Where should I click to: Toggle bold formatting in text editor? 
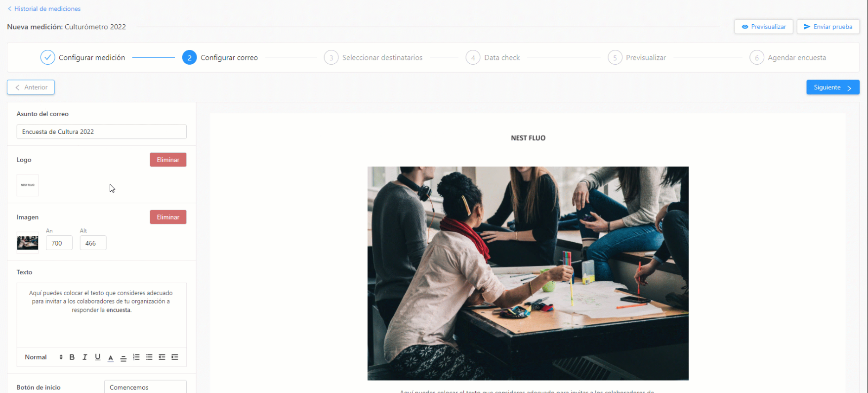tap(72, 357)
